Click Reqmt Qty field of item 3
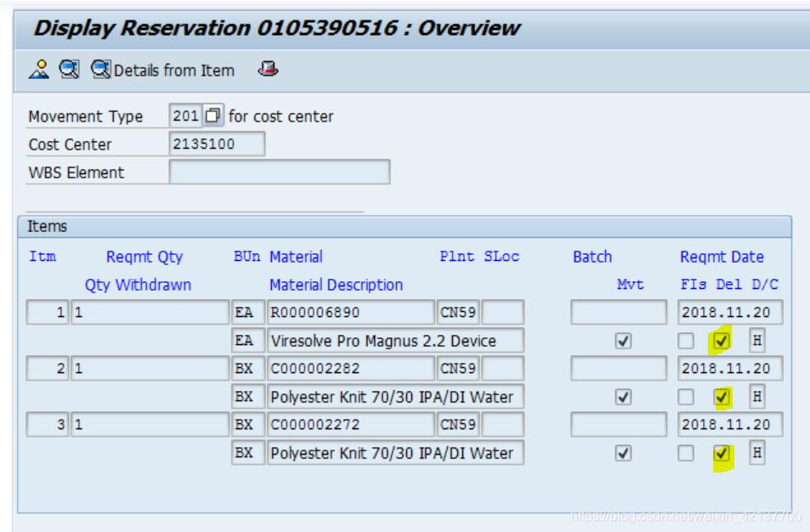Viewport: 810px width, 532px height. point(150,425)
